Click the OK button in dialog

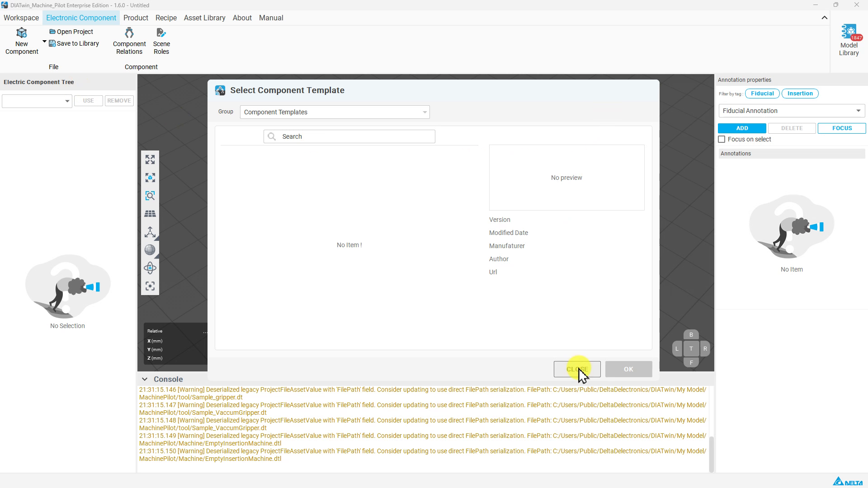628,369
